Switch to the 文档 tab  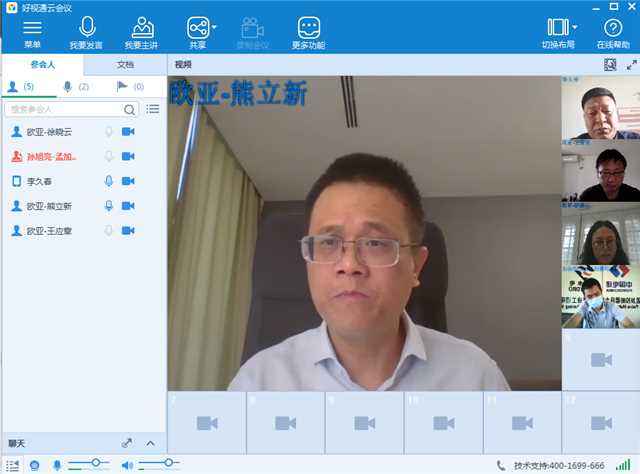(125, 64)
